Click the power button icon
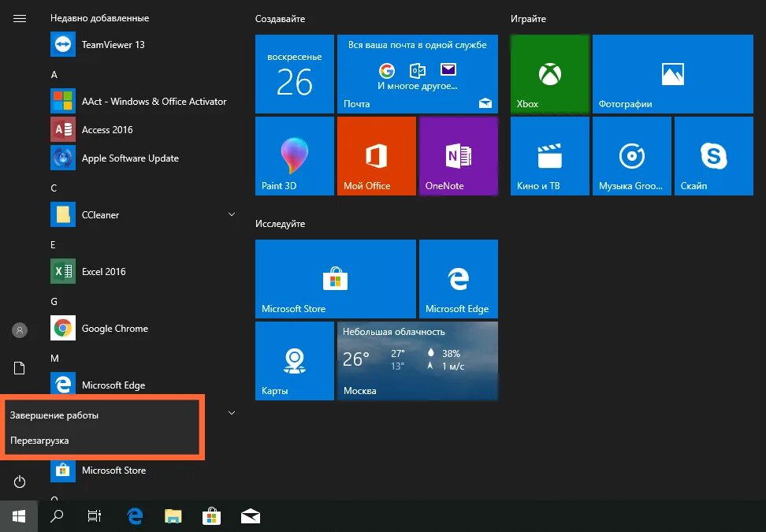The image size is (766, 532). tap(20, 482)
